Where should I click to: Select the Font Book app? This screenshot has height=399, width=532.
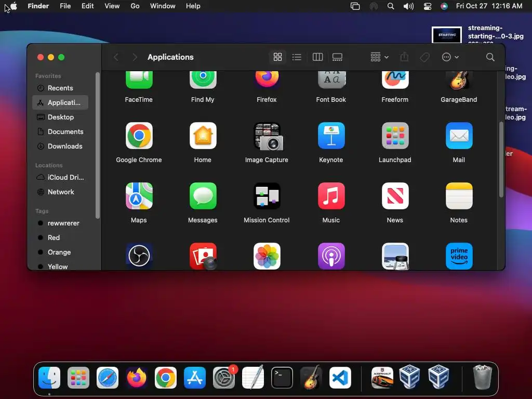[x=331, y=79]
